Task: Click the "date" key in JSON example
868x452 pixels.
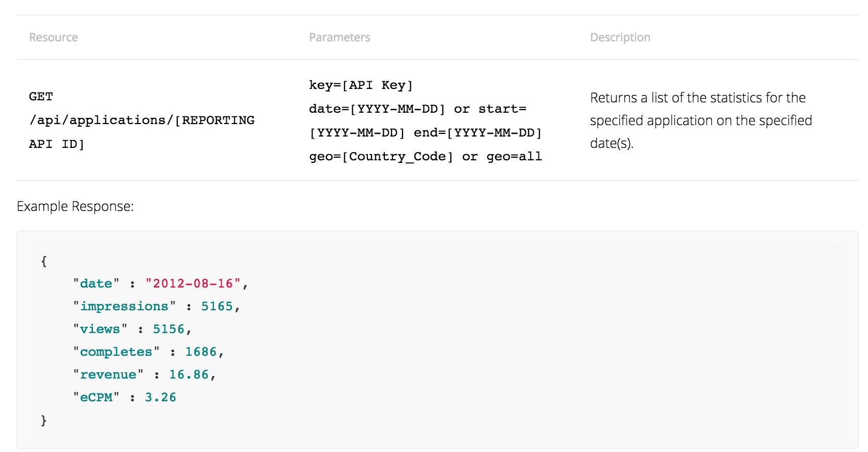Action: [96, 283]
